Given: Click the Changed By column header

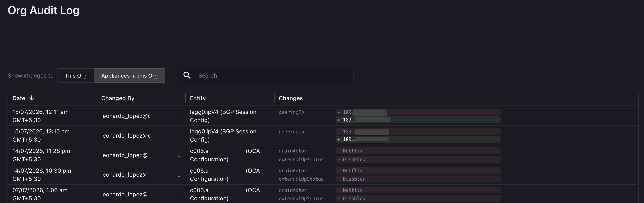Looking at the screenshot, I should [118, 98].
